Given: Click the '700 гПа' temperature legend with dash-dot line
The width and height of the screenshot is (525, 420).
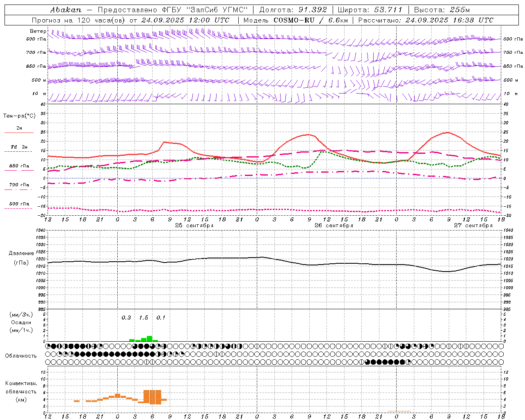Looking at the screenshot, I should tap(19, 185).
